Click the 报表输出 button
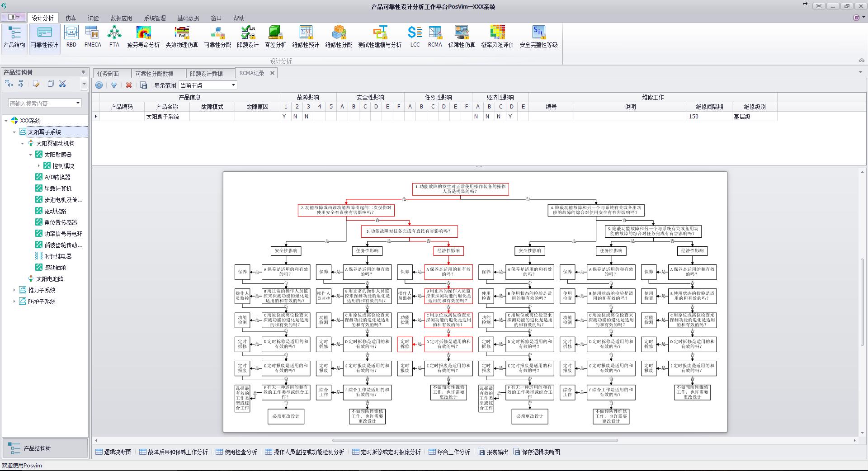This screenshot has height=471, width=868. tap(493, 452)
